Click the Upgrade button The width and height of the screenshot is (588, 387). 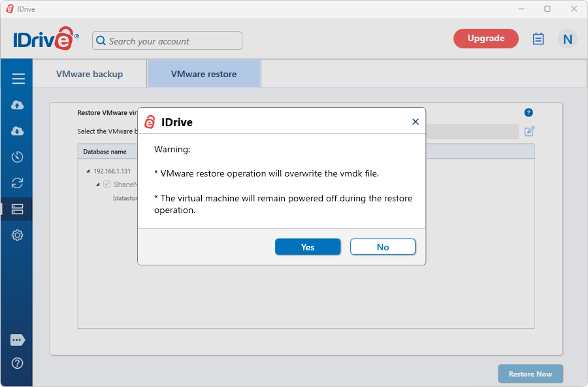point(486,39)
